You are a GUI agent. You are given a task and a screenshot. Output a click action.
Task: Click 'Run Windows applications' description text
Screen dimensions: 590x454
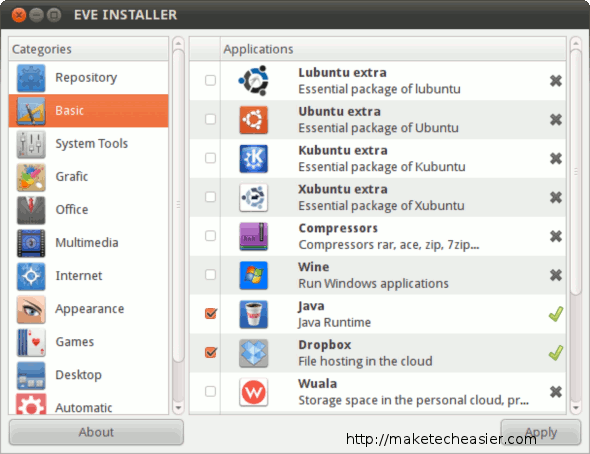point(373,284)
